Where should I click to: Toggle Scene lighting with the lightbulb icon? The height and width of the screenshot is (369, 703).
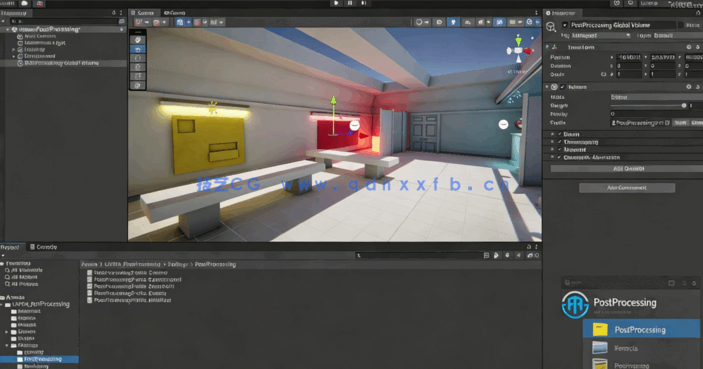pyautogui.click(x=453, y=22)
